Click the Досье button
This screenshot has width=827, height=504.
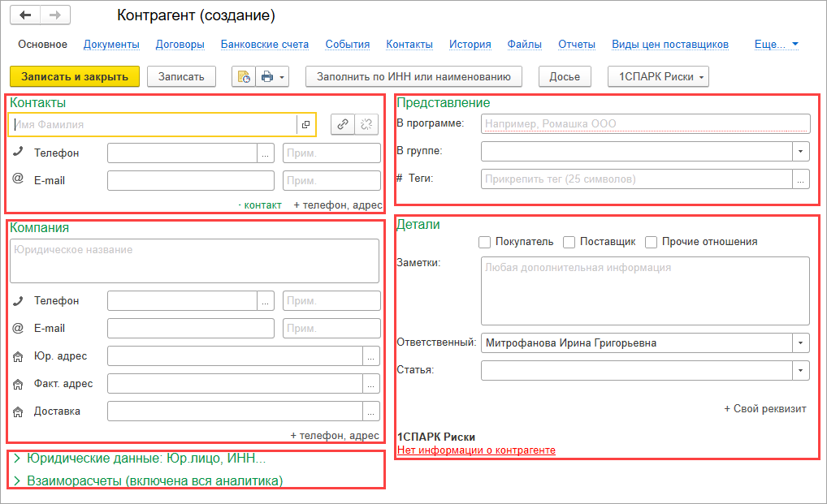coord(565,77)
